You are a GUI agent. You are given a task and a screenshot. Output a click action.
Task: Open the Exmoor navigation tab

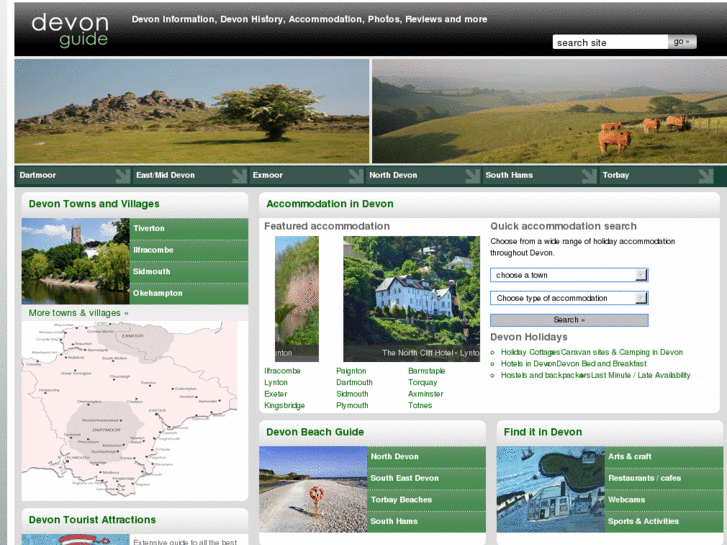306,176
